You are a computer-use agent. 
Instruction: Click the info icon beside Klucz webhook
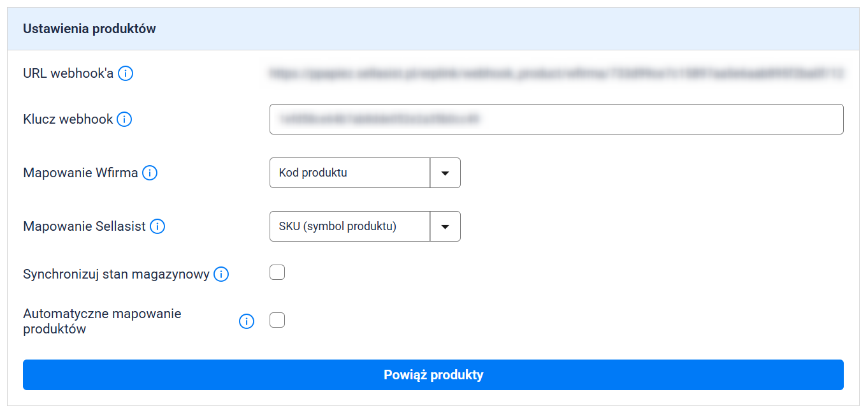click(x=124, y=119)
